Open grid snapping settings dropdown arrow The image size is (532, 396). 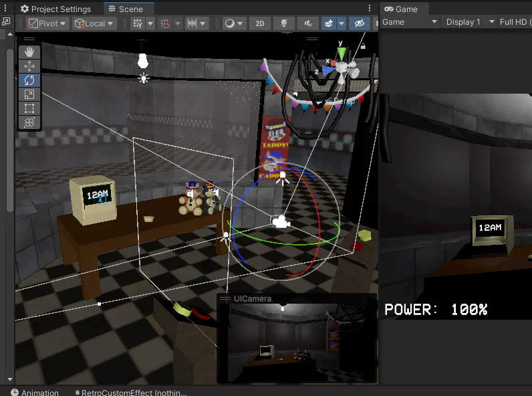pos(178,23)
